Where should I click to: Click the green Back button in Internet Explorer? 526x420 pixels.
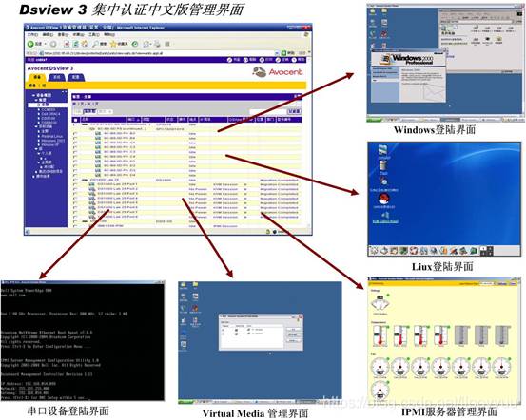[30, 44]
